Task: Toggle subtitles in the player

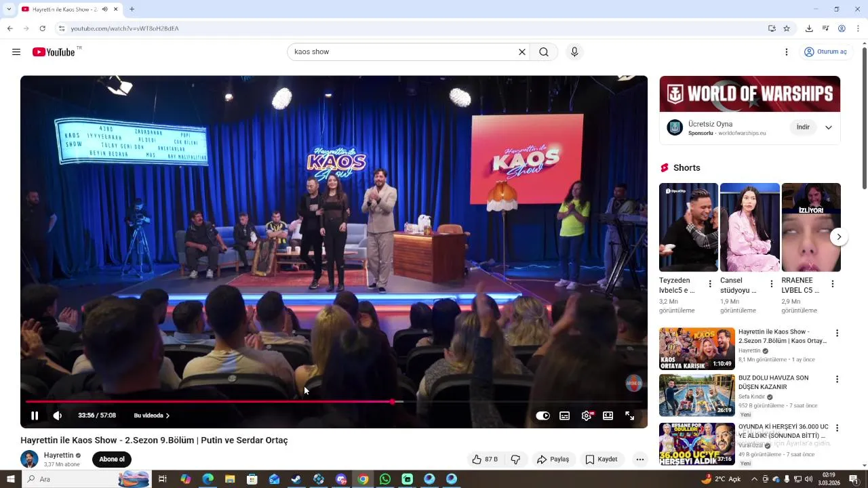Action: [564, 415]
